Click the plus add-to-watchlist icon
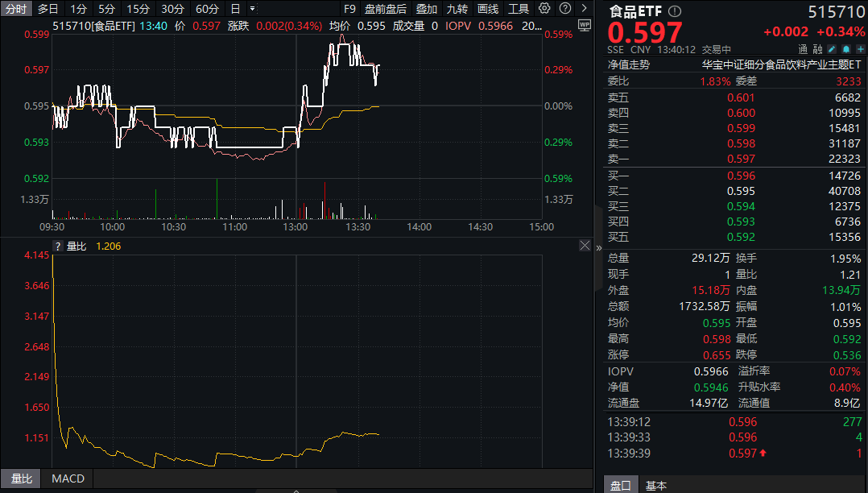 (859, 49)
